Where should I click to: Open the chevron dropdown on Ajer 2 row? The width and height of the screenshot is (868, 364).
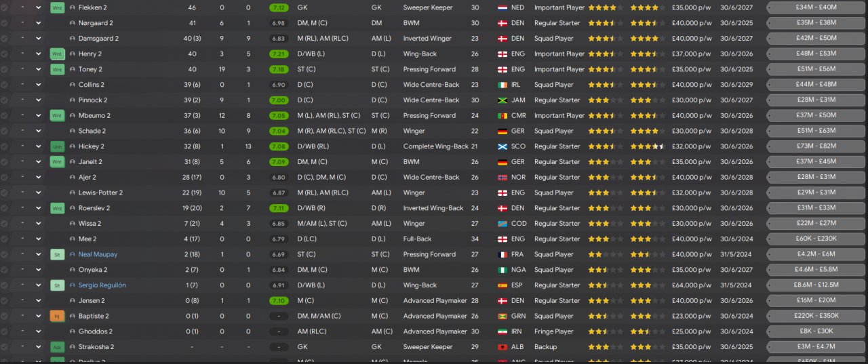39,177
